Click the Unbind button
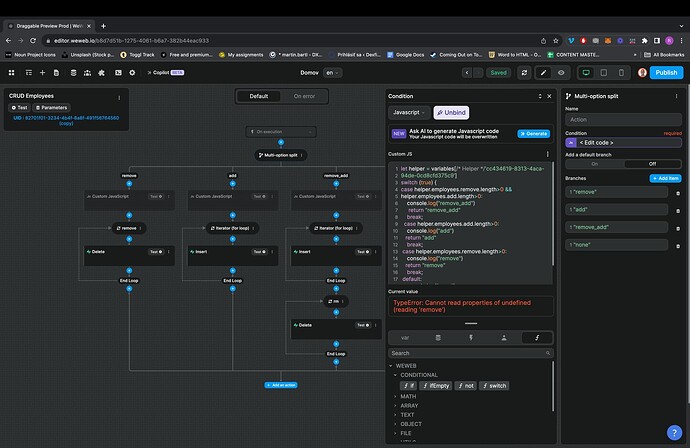The height and width of the screenshot is (448, 690). tap(451, 113)
